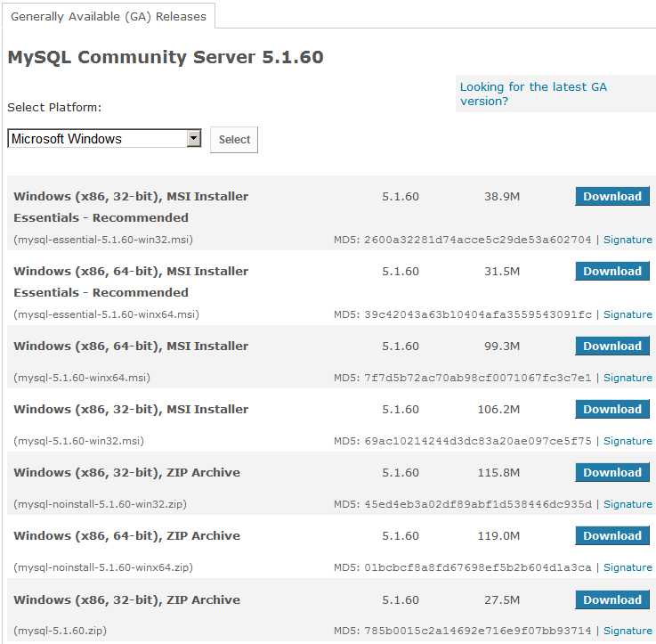Viewport: 656px width, 644px height.
Task: Open the Generally Available (GA) Releases tab
Action: (109, 16)
